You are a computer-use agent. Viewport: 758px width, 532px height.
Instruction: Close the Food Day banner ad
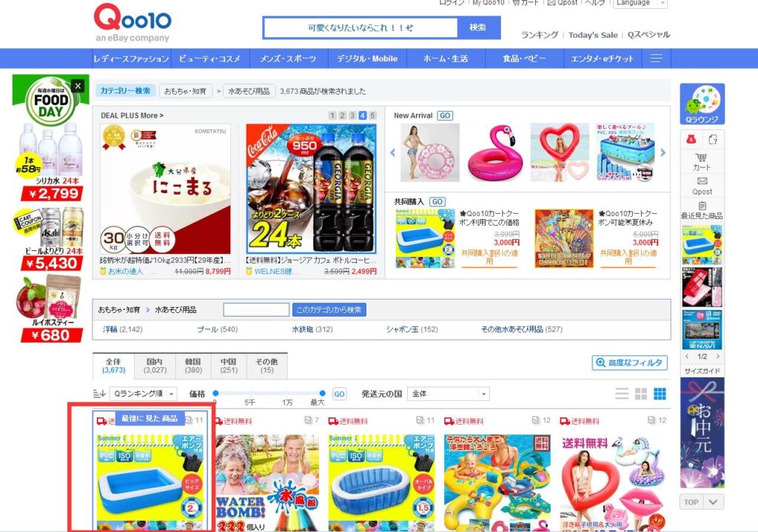point(77,86)
